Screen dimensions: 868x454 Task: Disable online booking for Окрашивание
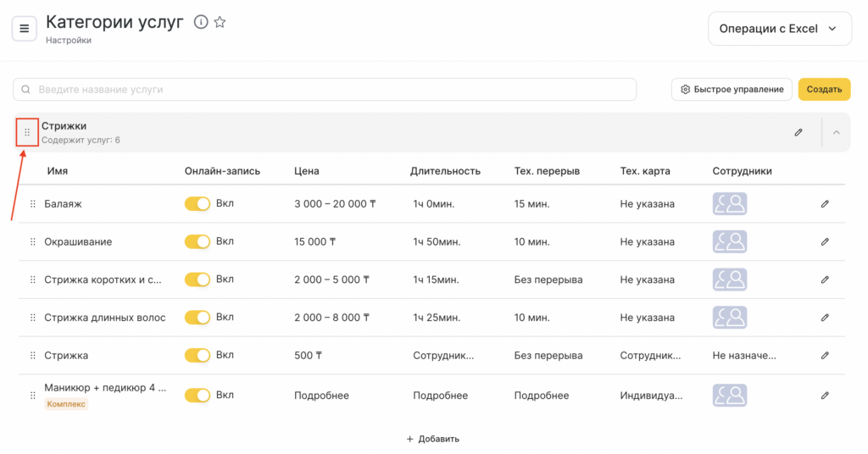198,242
